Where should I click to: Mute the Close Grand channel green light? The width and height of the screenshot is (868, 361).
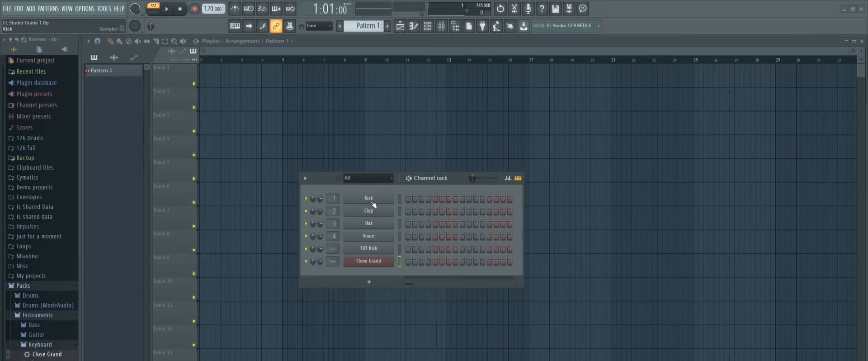pyautogui.click(x=306, y=261)
